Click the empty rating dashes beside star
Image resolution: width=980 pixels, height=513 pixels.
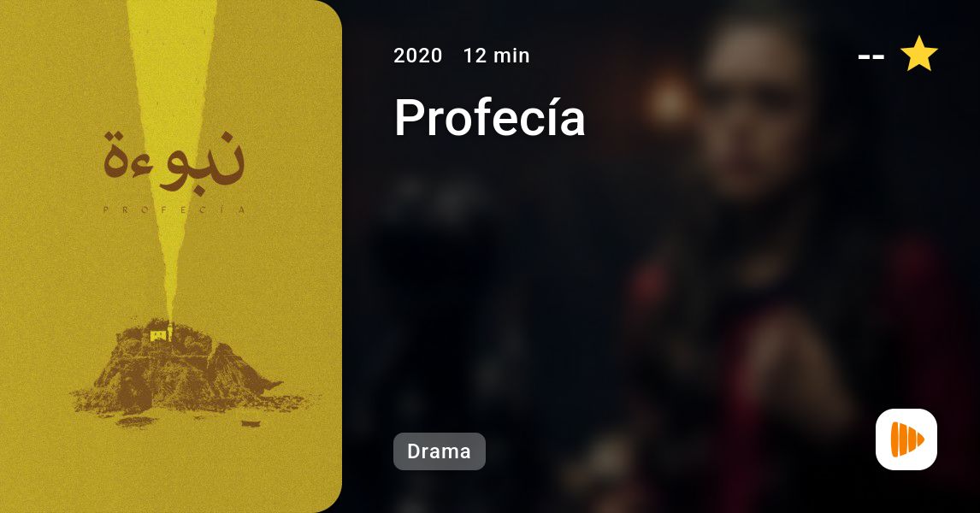click(871, 57)
